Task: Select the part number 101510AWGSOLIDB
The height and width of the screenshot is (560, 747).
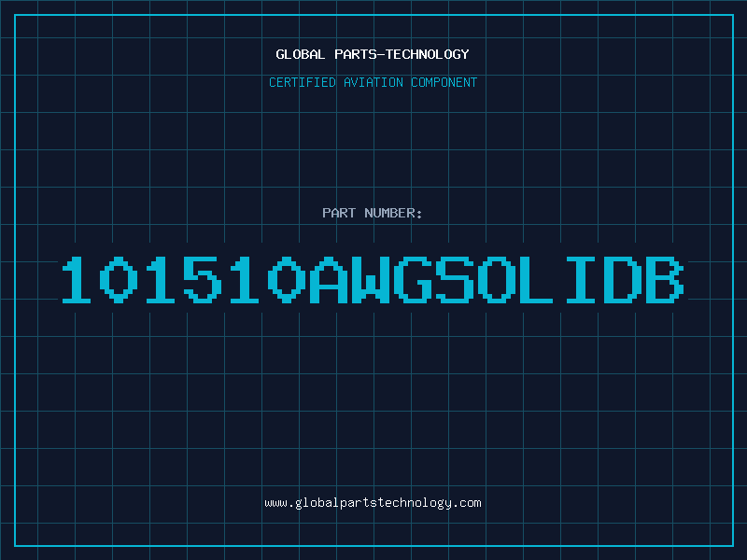Action: click(373, 279)
